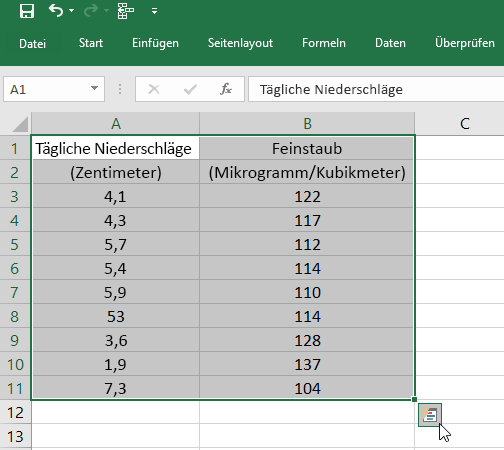Click the Cancel X icon in formula bar

point(154,89)
